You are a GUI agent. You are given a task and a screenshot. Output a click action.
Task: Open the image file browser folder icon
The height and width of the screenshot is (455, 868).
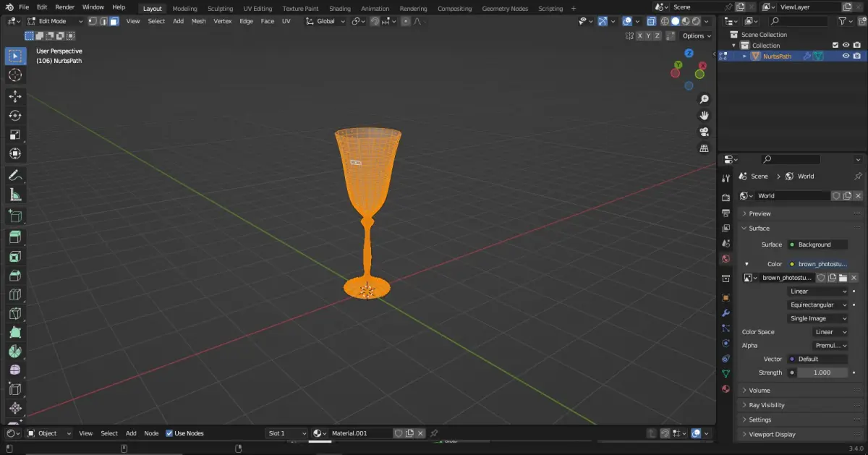point(843,278)
